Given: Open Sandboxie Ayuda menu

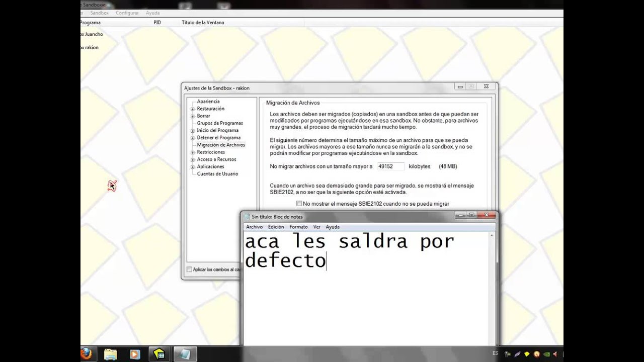Looking at the screenshot, I should pos(152,13).
